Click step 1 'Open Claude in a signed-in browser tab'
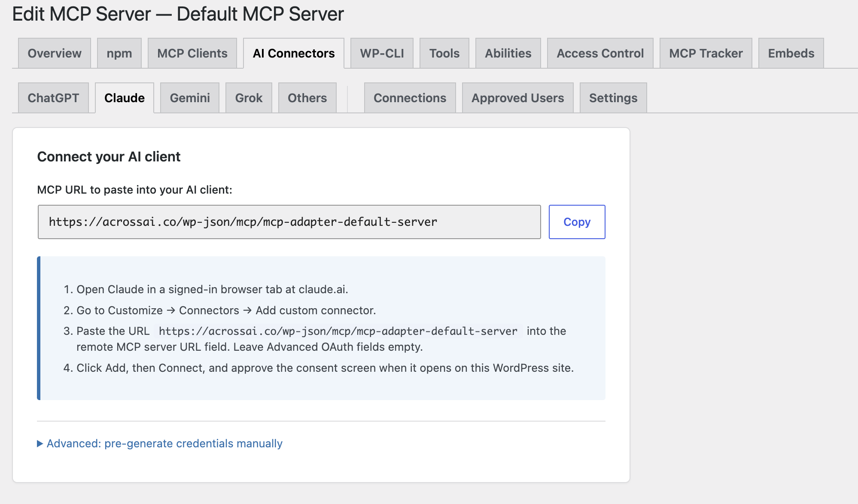Viewport: 858px width, 504px height. tap(212, 289)
